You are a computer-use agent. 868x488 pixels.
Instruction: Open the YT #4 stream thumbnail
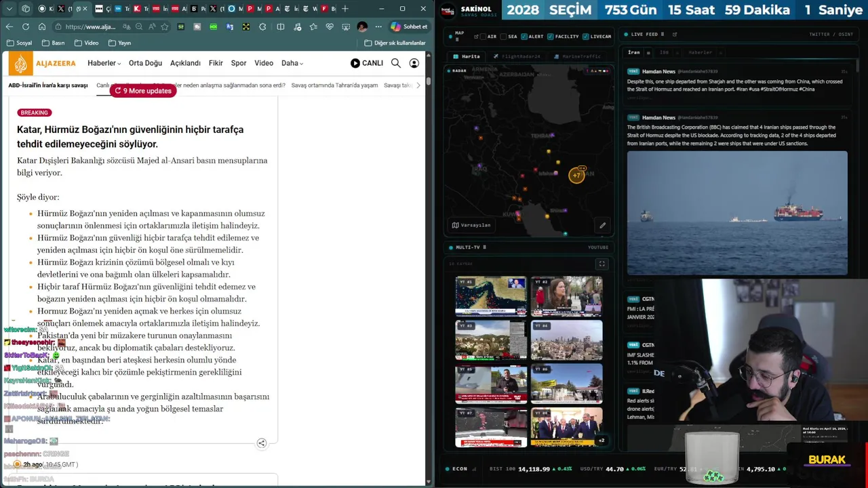point(566,340)
